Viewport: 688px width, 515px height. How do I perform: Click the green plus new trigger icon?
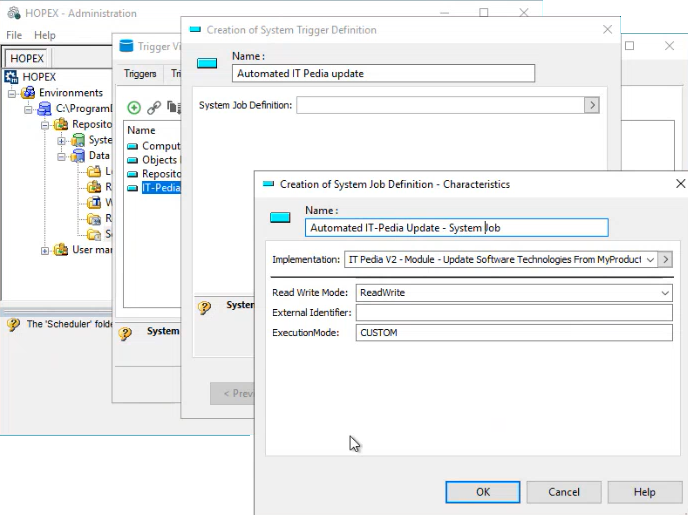tap(134, 108)
